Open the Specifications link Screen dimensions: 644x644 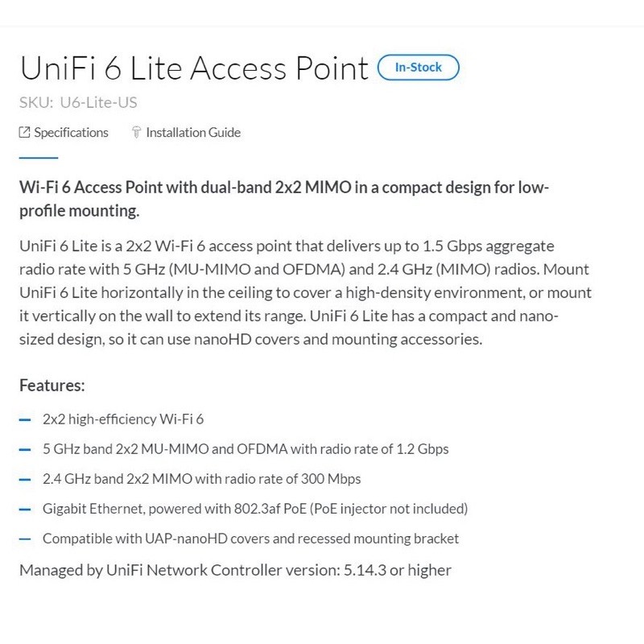[71, 132]
